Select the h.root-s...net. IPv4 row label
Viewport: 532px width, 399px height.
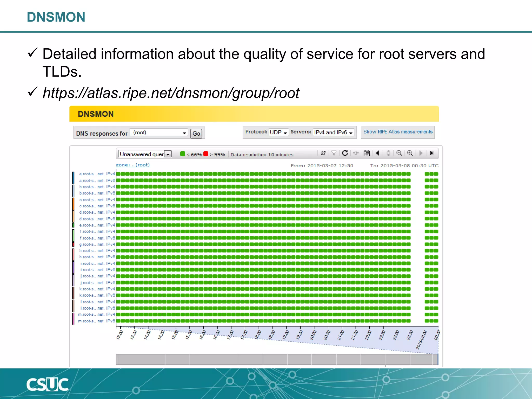[97, 251]
